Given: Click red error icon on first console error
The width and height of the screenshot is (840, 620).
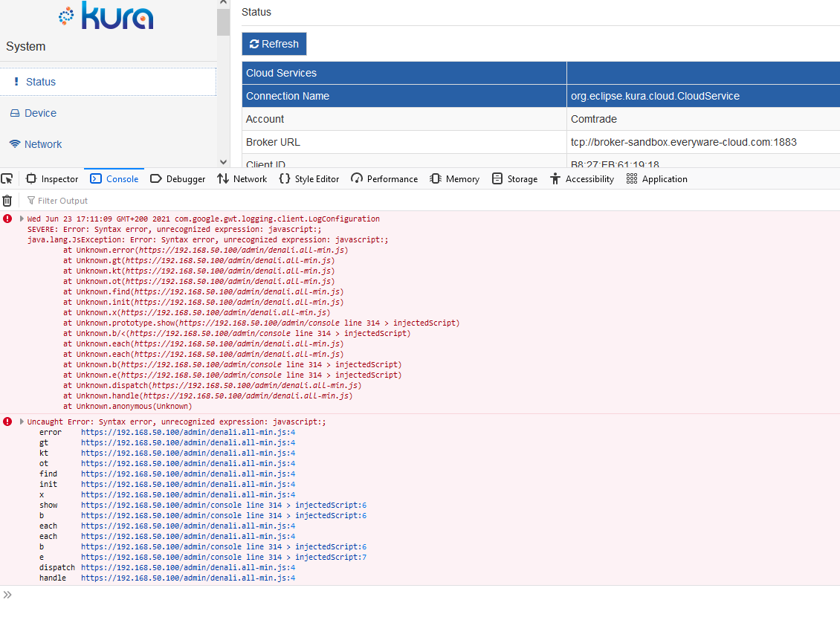Looking at the screenshot, I should coord(7,218).
